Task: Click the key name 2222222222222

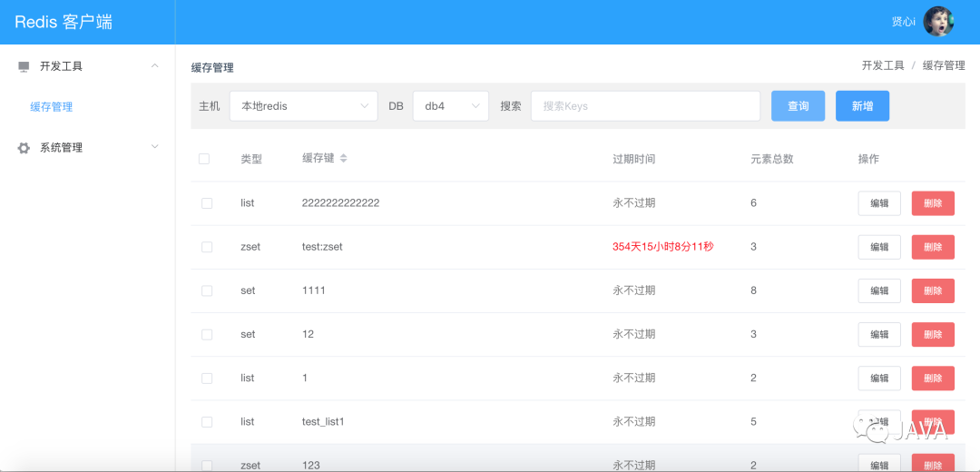Action: click(x=340, y=203)
